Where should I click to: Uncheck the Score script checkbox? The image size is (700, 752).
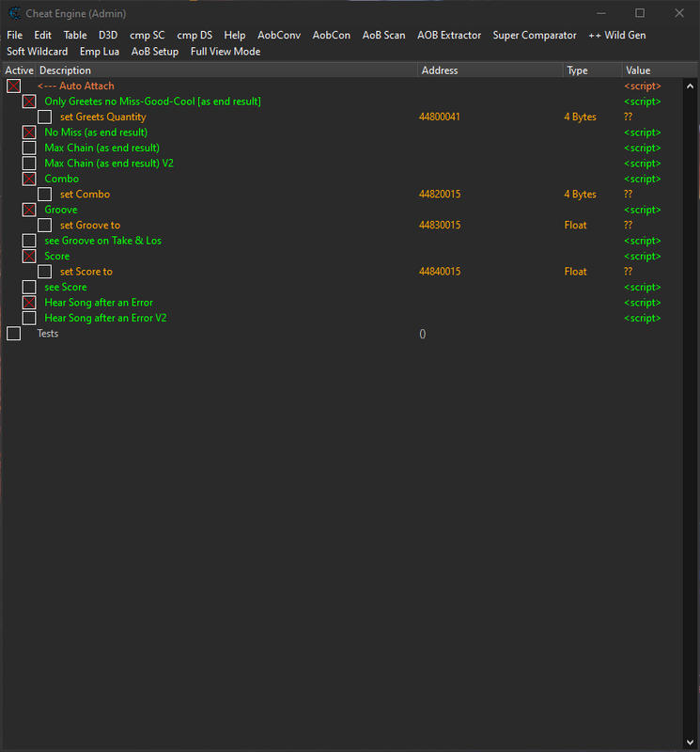pyautogui.click(x=29, y=256)
